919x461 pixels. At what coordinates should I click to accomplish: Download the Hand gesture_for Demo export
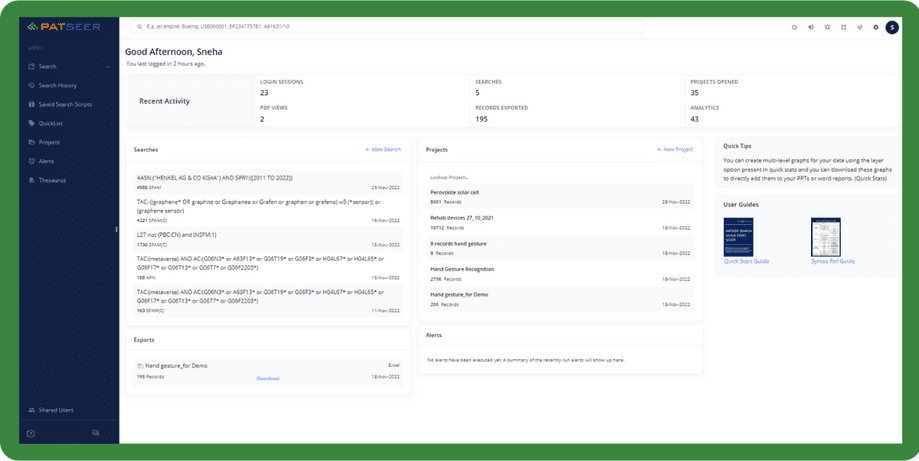pyautogui.click(x=268, y=378)
